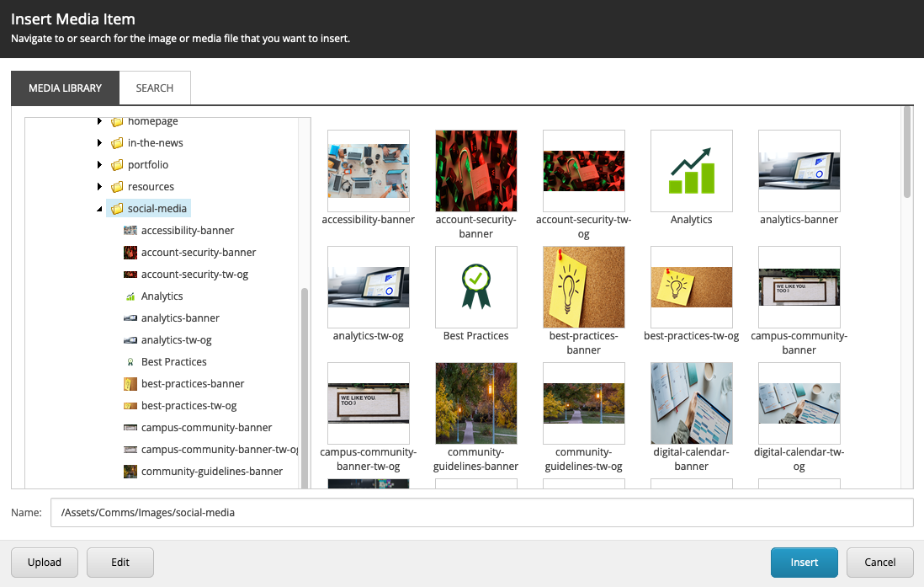The width and height of the screenshot is (924, 587).
Task: Select the accessibility-banner thumbnail
Action: [368, 171]
